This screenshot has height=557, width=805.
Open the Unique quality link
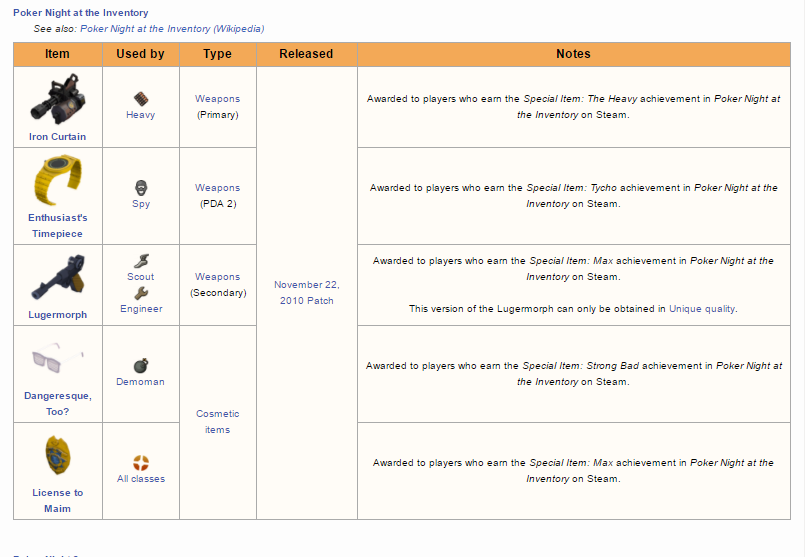pos(702,309)
